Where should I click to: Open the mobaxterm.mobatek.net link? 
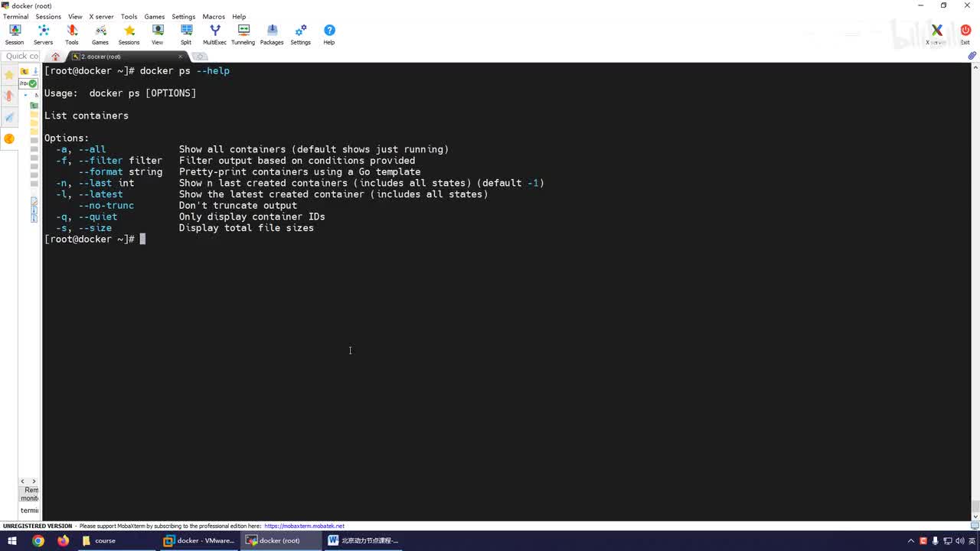pyautogui.click(x=304, y=527)
